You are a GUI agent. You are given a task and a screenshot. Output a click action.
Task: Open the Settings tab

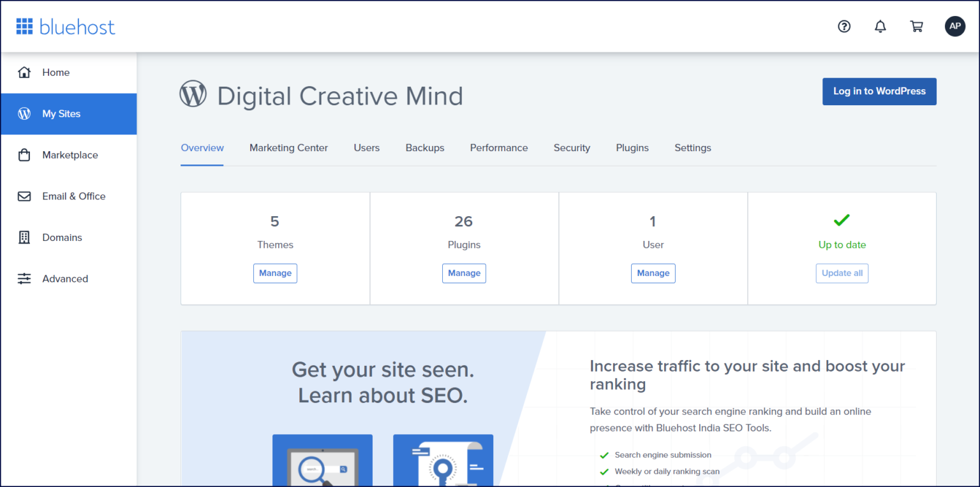click(693, 148)
